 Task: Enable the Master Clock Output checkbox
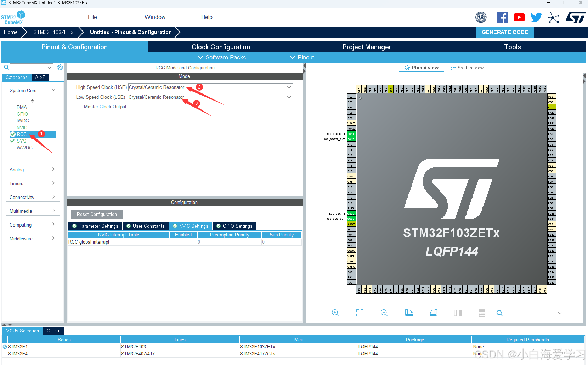(x=80, y=107)
